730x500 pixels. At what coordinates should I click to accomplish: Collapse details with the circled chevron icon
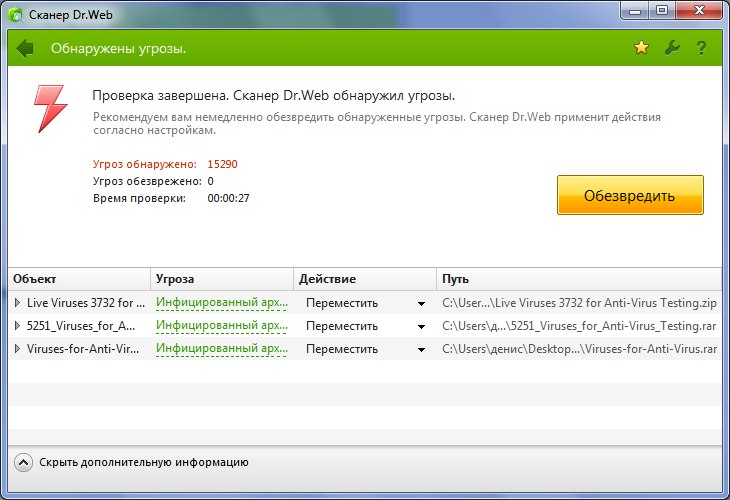24,462
